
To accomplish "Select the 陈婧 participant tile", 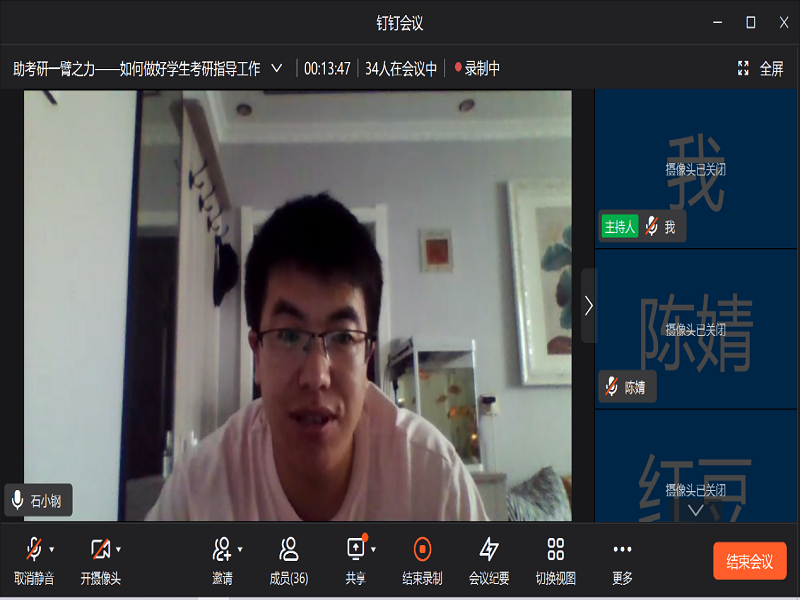I will click(x=695, y=330).
